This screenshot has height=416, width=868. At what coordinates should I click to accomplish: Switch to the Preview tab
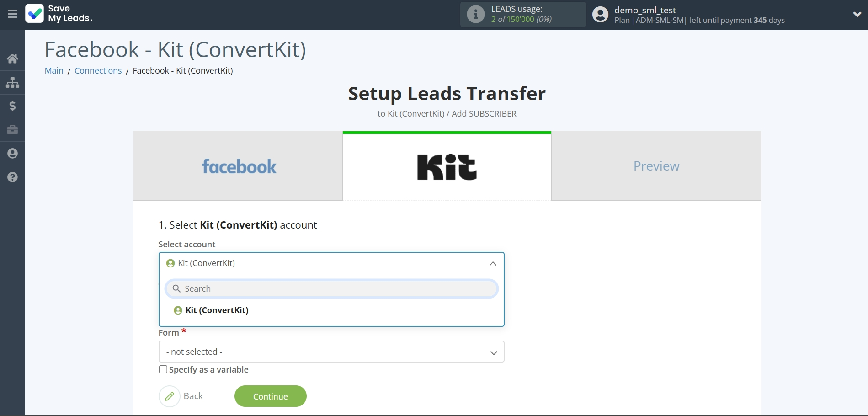[656, 165]
